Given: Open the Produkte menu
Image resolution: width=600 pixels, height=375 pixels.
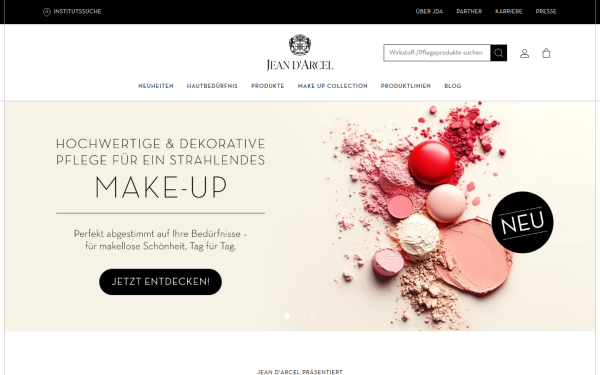Looking at the screenshot, I should 267,86.
